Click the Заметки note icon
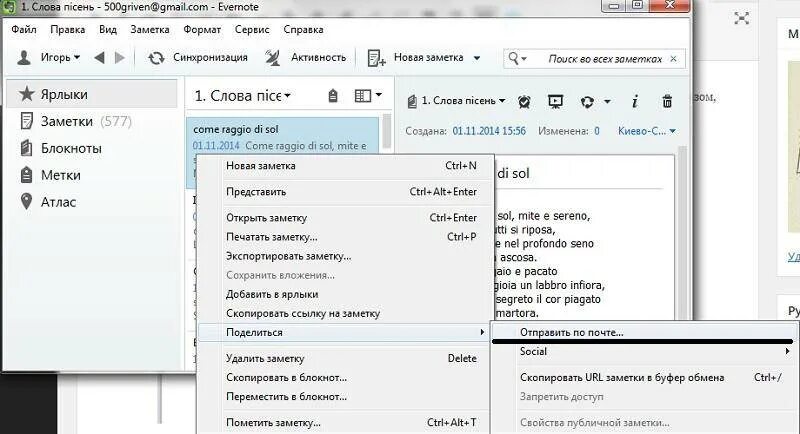 [x=26, y=121]
